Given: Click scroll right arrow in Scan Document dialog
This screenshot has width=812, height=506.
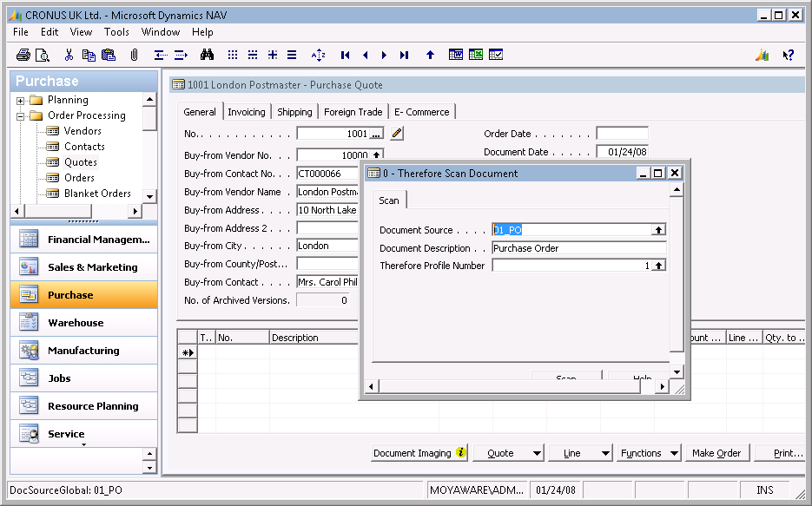Looking at the screenshot, I should pyautogui.click(x=663, y=386).
